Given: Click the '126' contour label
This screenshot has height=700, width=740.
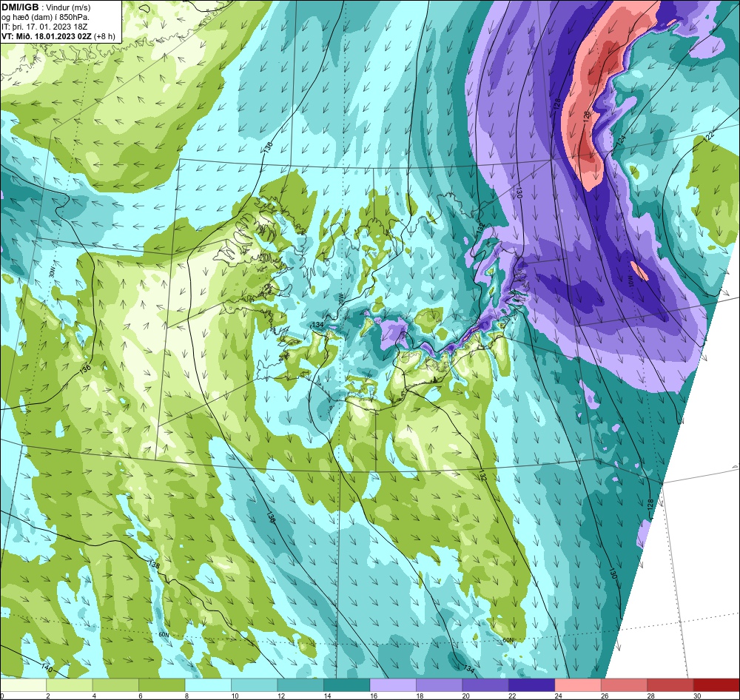Looking at the screenshot, I should coord(587,116).
